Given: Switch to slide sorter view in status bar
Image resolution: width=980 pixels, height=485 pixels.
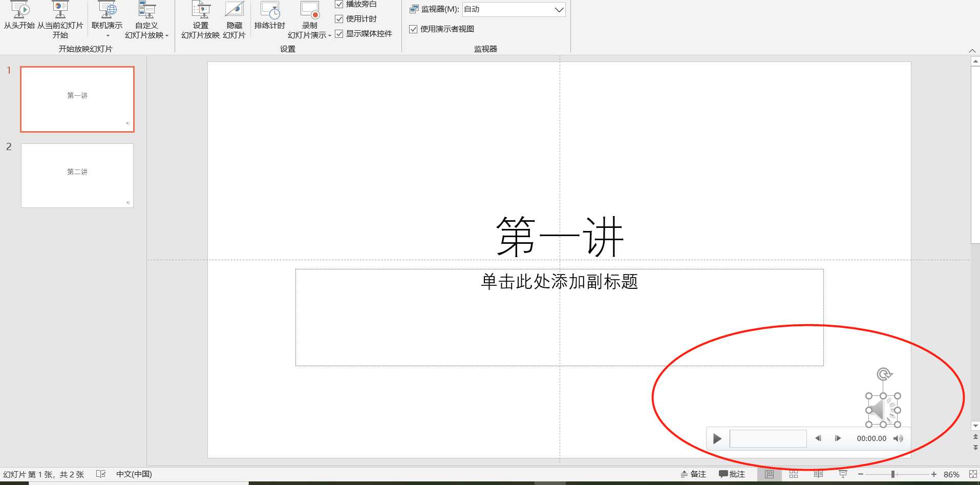Looking at the screenshot, I should (x=794, y=474).
